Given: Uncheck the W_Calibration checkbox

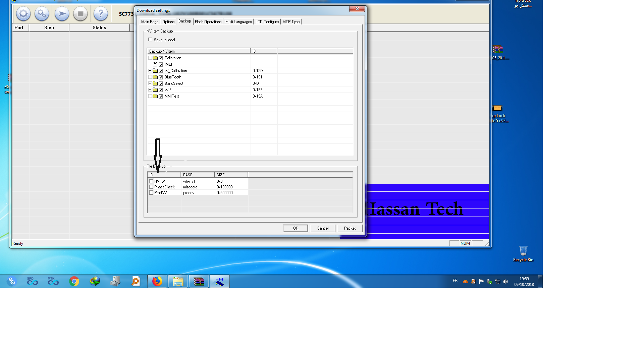Looking at the screenshot, I should coord(161,71).
